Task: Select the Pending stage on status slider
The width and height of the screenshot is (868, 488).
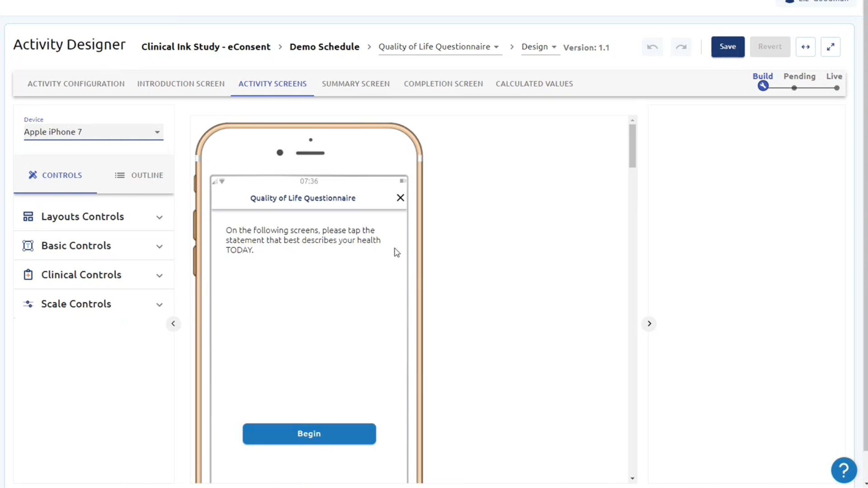Action: pyautogui.click(x=794, y=88)
